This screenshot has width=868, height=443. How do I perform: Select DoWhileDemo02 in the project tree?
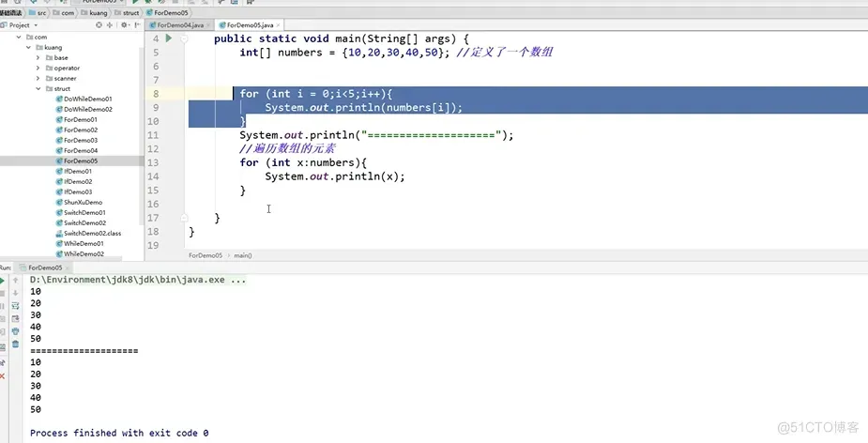84,109
